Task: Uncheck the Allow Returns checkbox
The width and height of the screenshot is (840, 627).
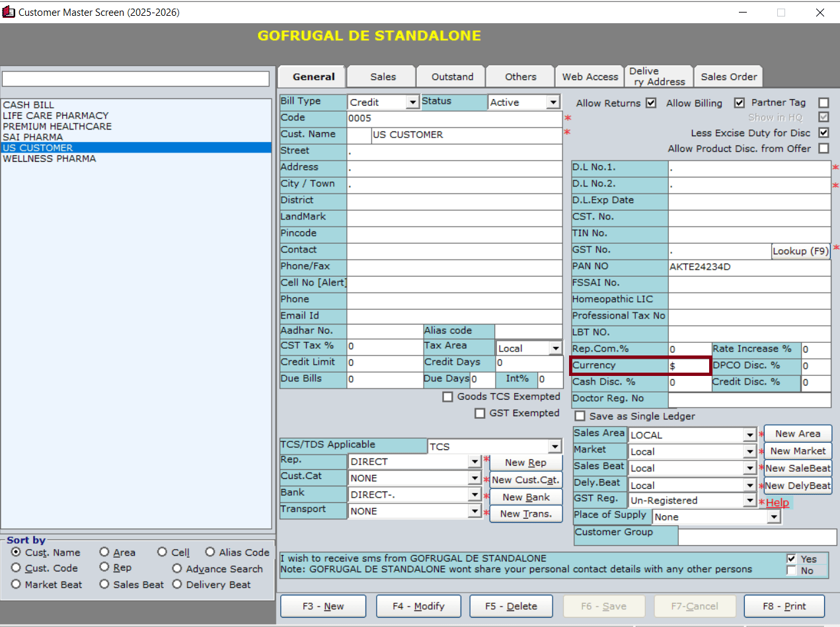Action: [x=651, y=103]
